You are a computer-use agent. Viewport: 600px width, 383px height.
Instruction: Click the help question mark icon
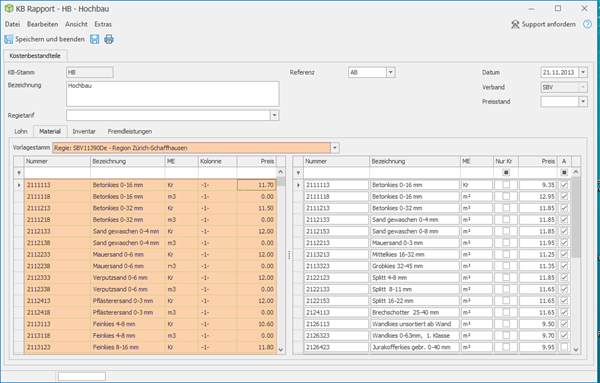click(x=587, y=24)
